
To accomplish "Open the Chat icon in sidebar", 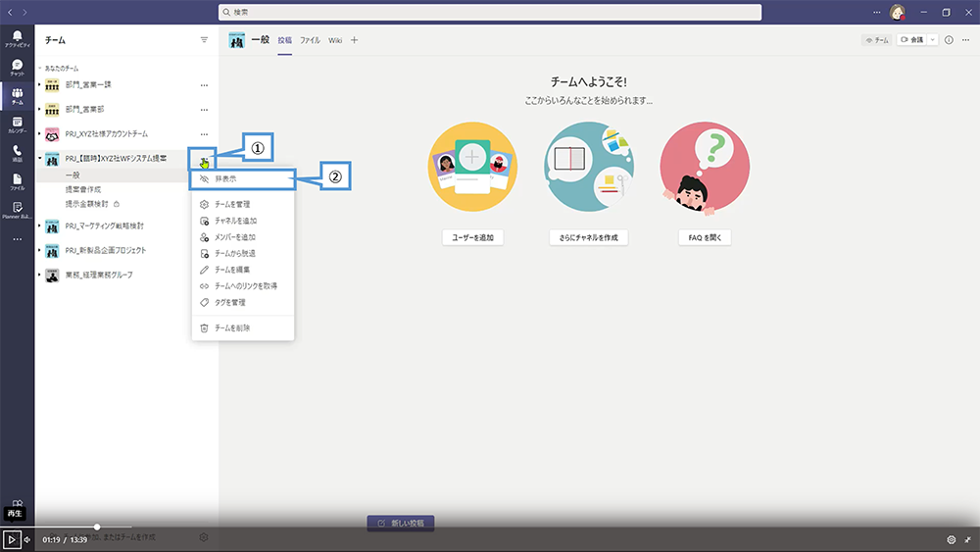I will coord(17,68).
